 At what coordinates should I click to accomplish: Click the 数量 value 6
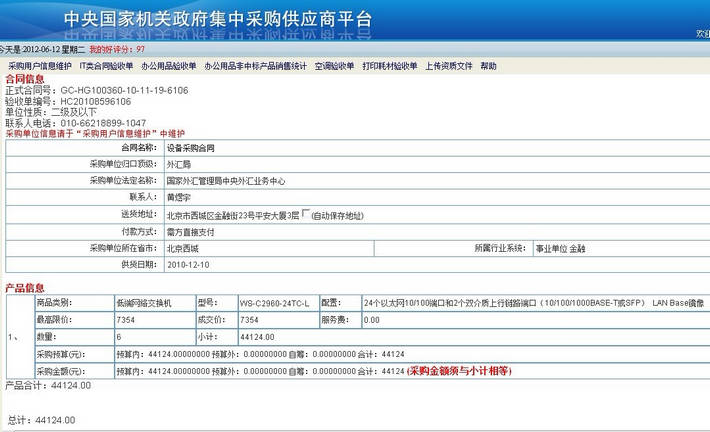pyautogui.click(x=119, y=337)
